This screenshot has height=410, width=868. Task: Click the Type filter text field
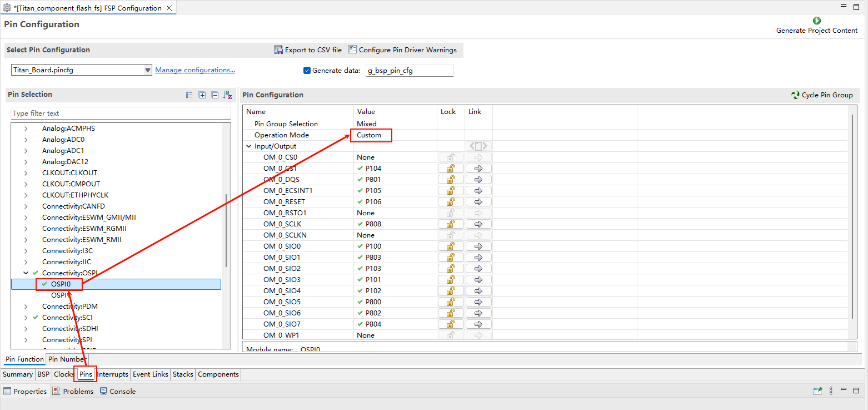(x=121, y=113)
